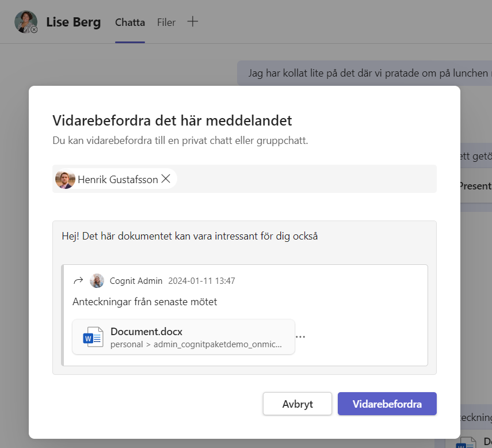Click the quoted text 'Anteckningar från senaste mötet'
Viewport: 492px width, 448px height.
144,302
